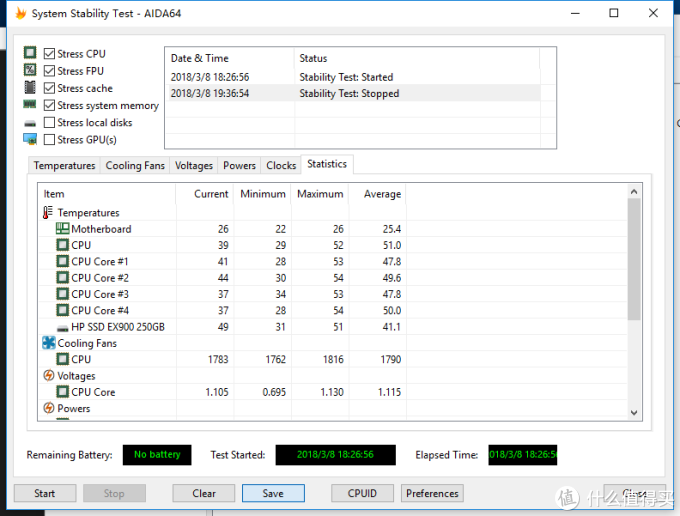
Task: Click the Temperatures thermometer icon in the statistics list
Action: click(48, 212)
